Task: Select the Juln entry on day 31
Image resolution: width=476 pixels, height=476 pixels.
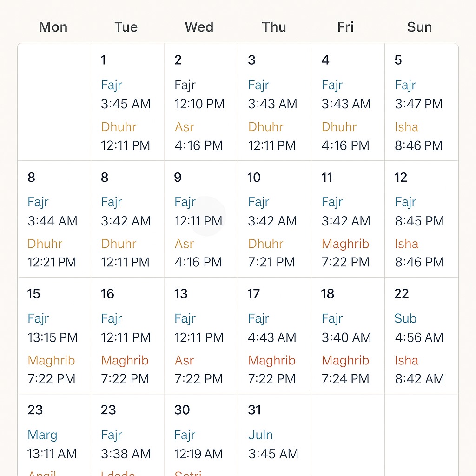Action: tap(260, 435)
